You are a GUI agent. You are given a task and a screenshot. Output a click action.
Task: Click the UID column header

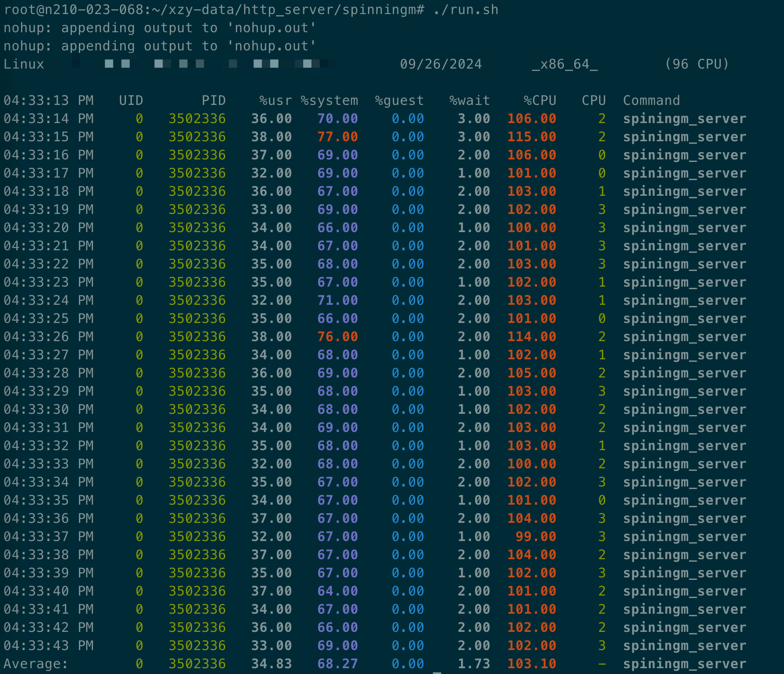(131, 100)
